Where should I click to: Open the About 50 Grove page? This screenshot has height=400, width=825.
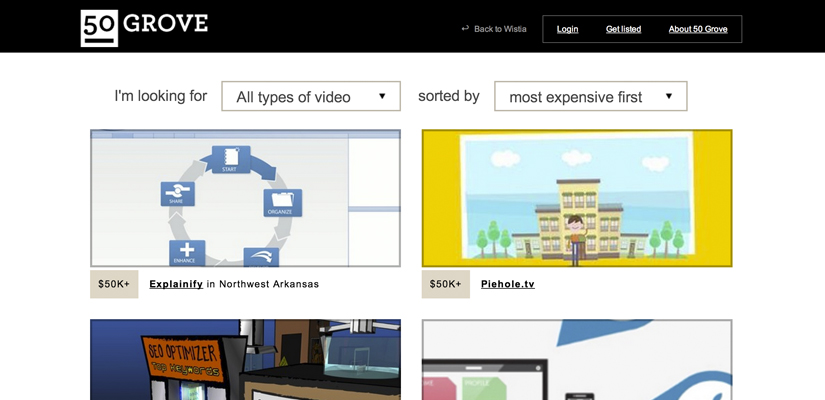click(698, 29)
